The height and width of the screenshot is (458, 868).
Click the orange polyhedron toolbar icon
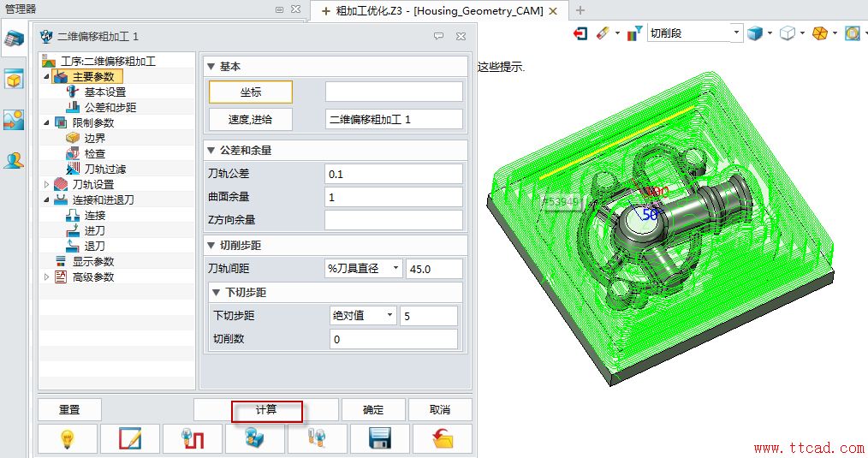coord(820,33)
